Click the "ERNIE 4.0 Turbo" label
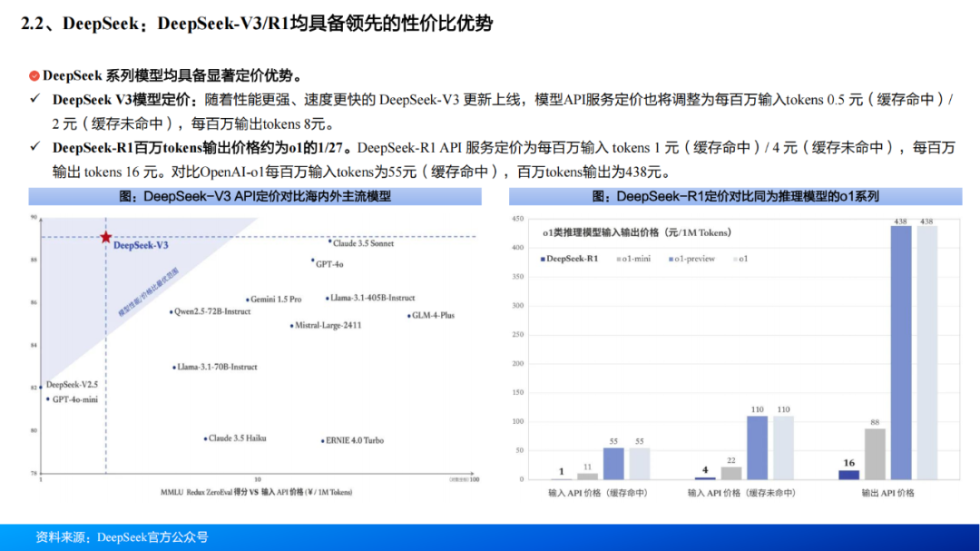This screenshot has width=980, height=551. point(355,440)
